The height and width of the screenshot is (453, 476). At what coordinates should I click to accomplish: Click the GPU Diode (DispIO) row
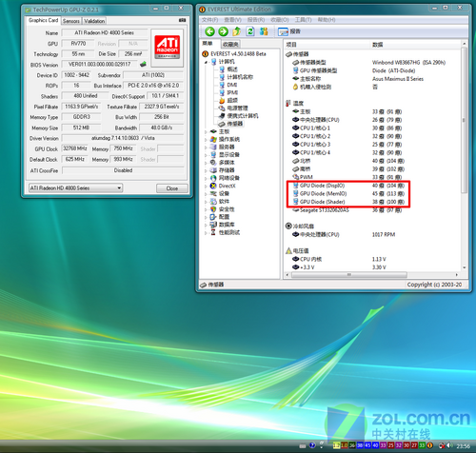pyautogui.click(x=348, y=186)
